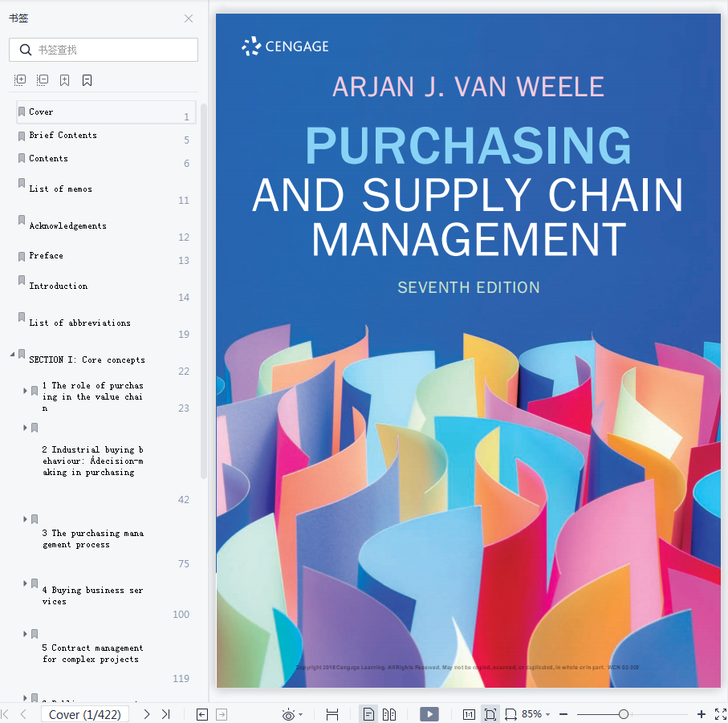Image resolution: width=728 pixels, height=723 pixels.
Task: Click the PURCHASING title on the cover page
Action: pyautogui.click(x=468, y=145)
